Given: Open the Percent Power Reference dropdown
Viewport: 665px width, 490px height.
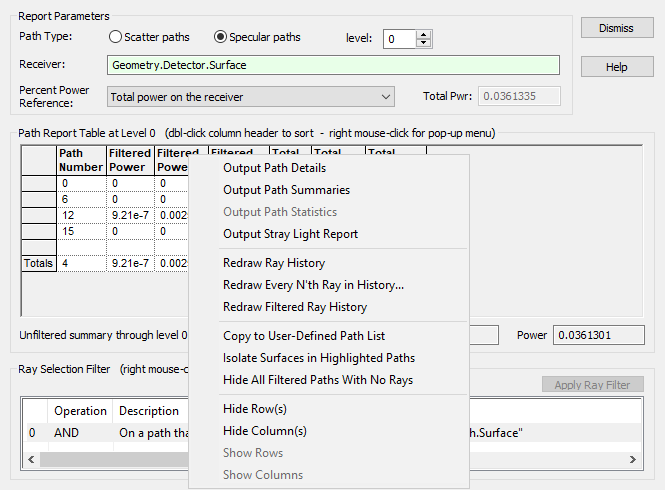Looking at the screenshot, I should 387,97.
